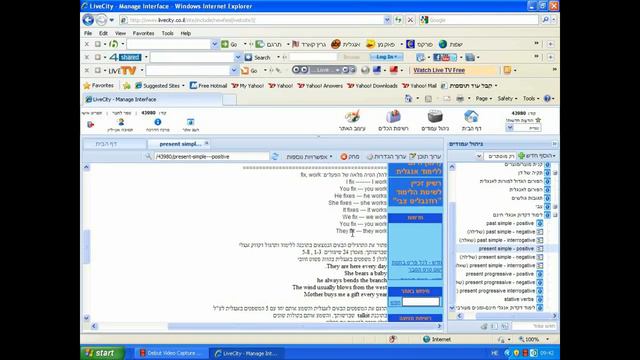Click the edit content button

[x=425, y=156]
